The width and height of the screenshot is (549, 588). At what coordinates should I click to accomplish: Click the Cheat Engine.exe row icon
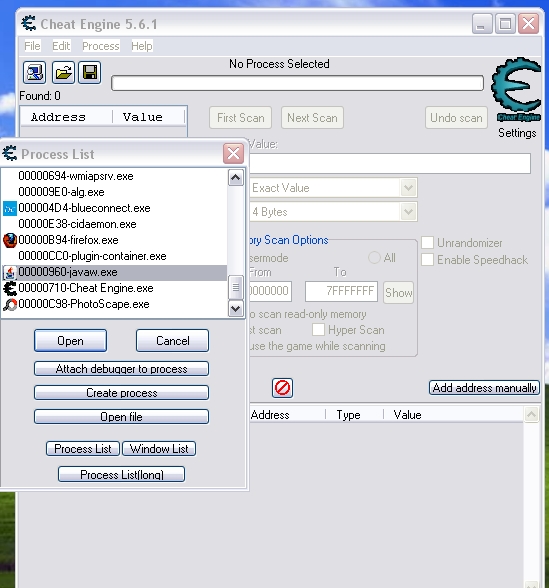[x=10, y=288]
